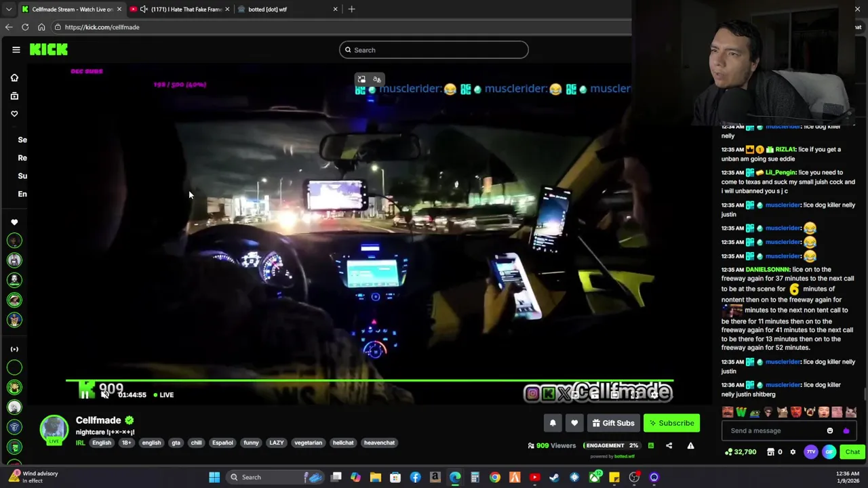The width and height of the screenshot is (868, 488).
Task: Open the Cellfmade channel name
Action: pyautogui.click(x=98, y=420)
